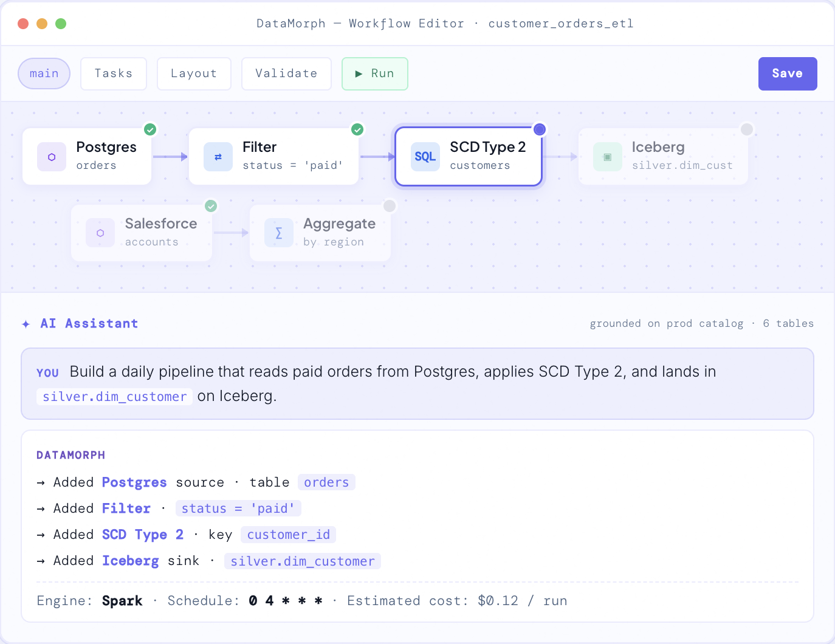835x644 pixels.
Task: Open the Tasks tab
Action: click(114, 74)
